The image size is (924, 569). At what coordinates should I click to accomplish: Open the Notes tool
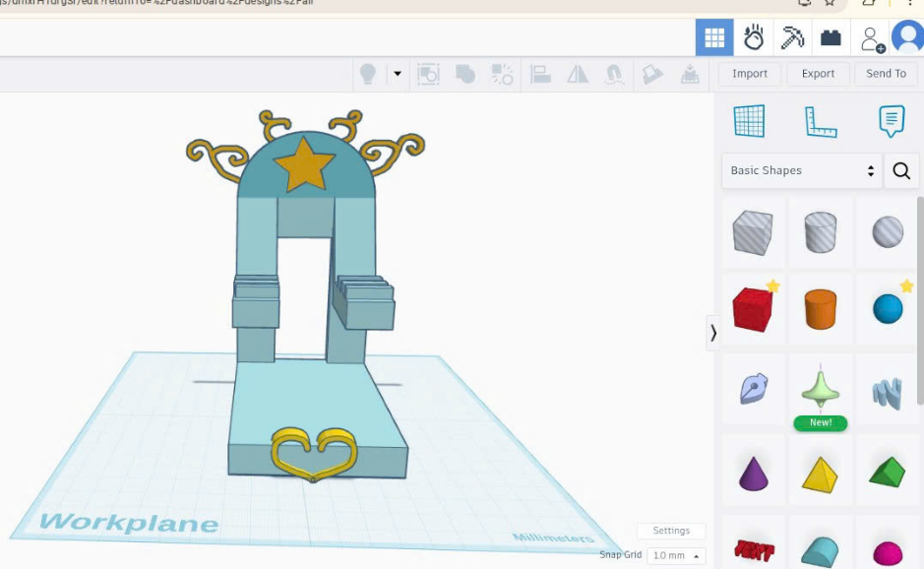[891, 121]
